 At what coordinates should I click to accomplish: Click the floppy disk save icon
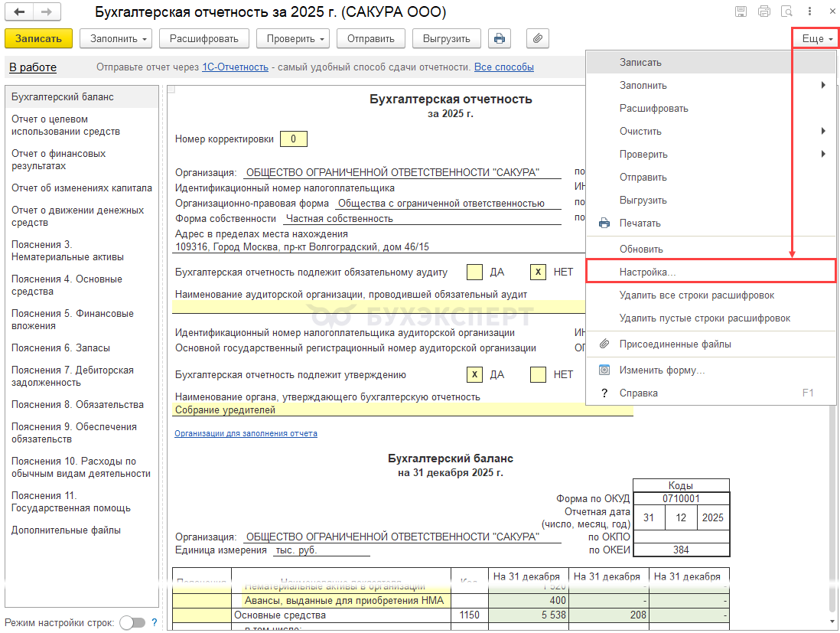tap(741, 12)
